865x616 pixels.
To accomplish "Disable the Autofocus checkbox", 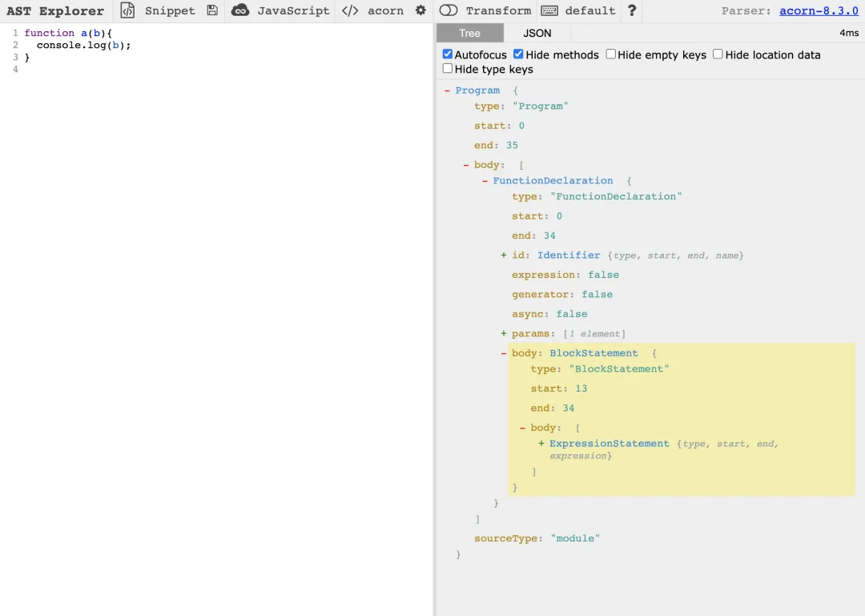I will click(448, 54).
